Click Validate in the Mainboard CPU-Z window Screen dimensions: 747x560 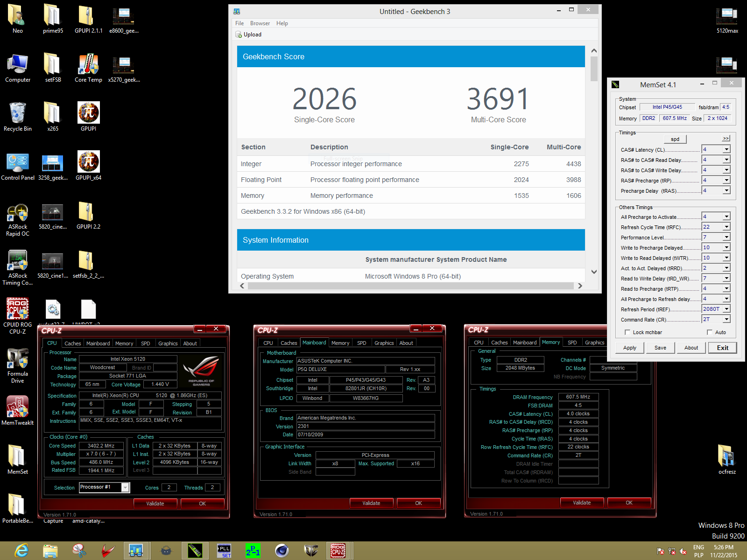point(372,503)
